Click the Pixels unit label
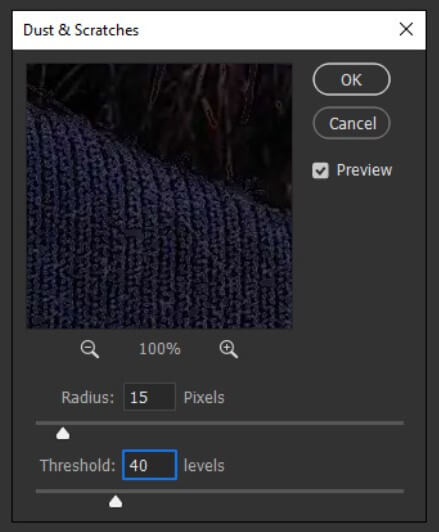This screenshot has width=439, height=532. click(204, 397)
